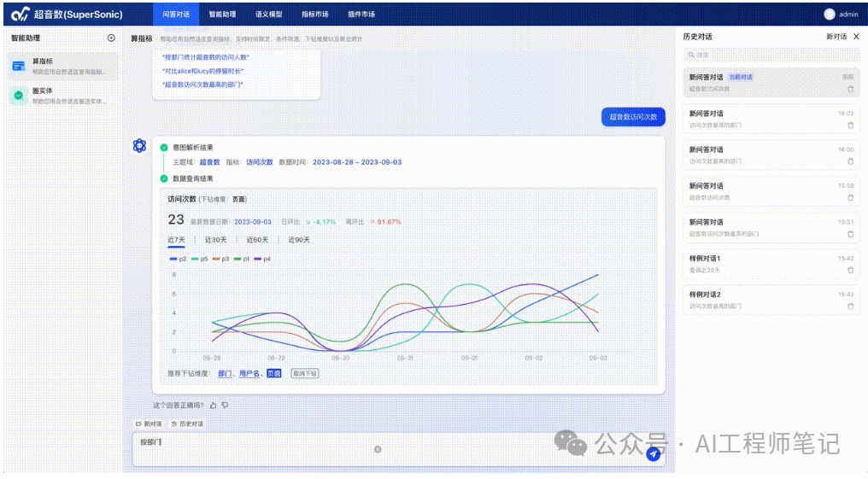
Task: Click 历史对话 button above the input
Action: coord(188,424)
